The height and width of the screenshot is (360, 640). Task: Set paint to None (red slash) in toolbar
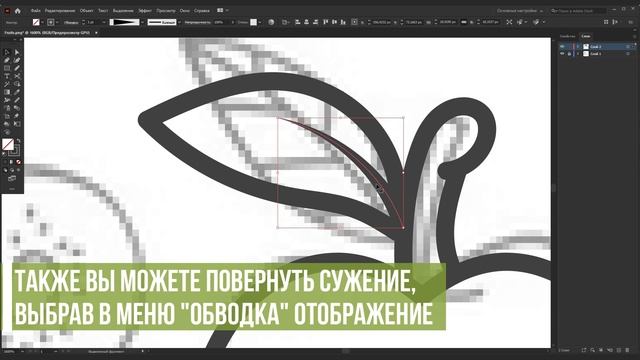(18, 162)
